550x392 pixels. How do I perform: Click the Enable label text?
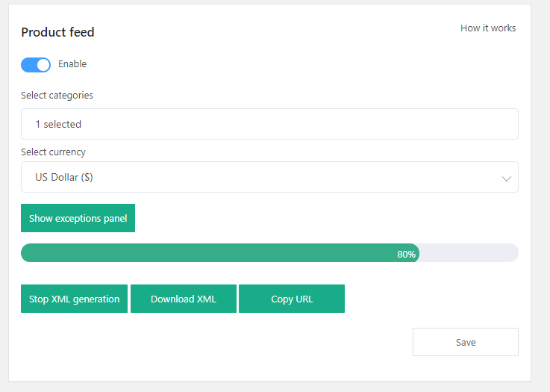coord(72,64)
